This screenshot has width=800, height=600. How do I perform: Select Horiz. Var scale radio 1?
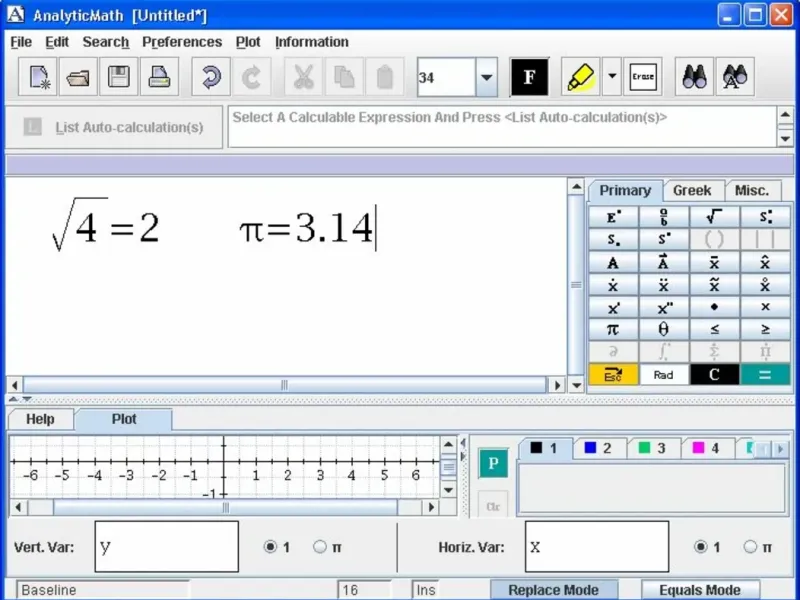(x=701, y=547)
